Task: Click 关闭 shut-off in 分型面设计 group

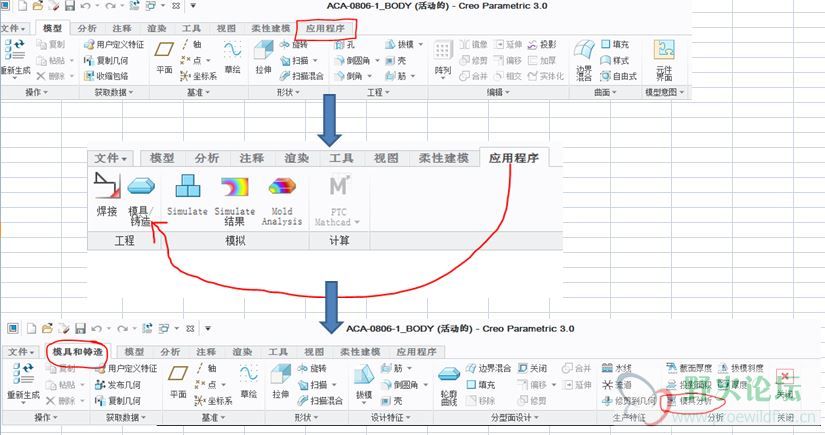Action: (x=532, y=368)
